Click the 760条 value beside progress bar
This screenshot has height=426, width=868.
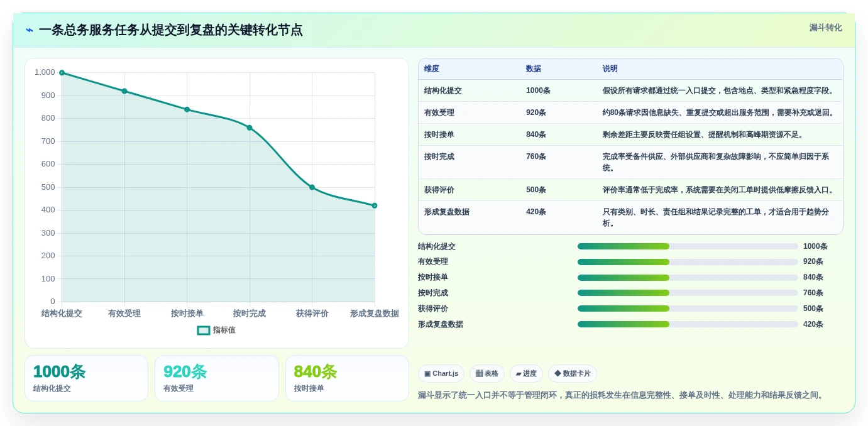tap(813, 293)
